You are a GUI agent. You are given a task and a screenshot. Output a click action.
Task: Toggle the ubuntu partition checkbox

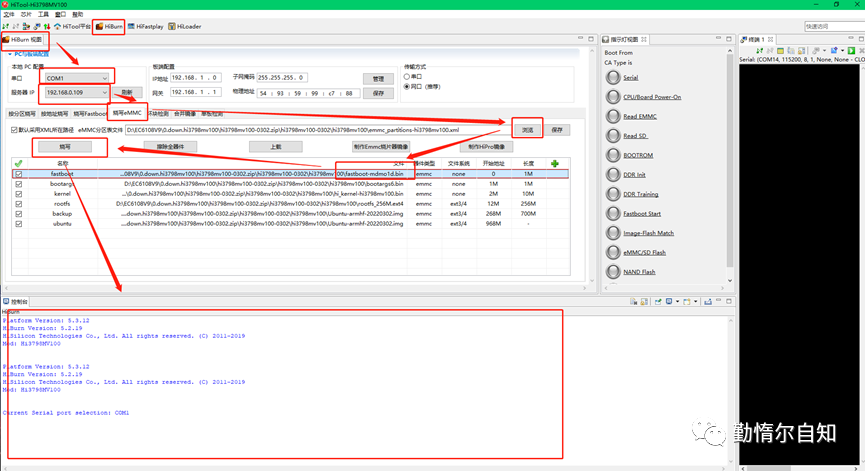pos(19,224)
